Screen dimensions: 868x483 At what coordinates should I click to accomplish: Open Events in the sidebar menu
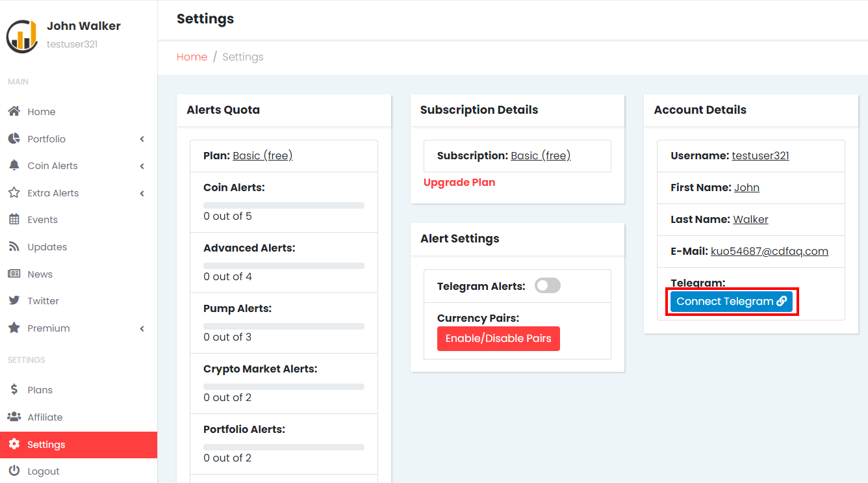[x=79, y=219]
